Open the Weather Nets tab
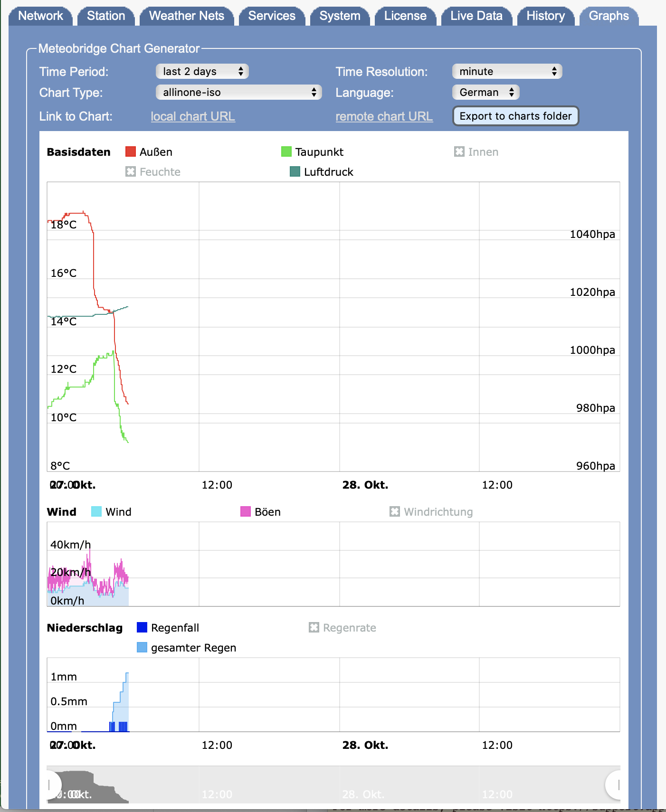Viewport: 666px width, 812px height. point(186,16)
